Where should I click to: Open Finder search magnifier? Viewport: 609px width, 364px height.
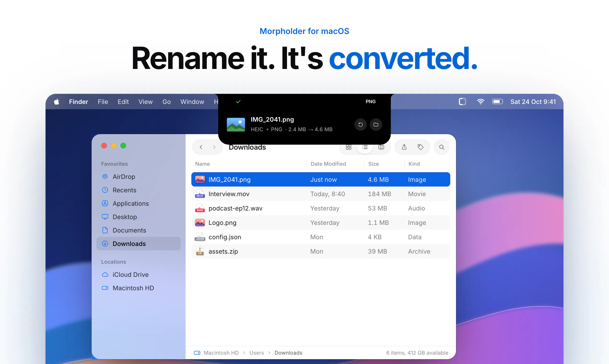click(x=442, y=147)
